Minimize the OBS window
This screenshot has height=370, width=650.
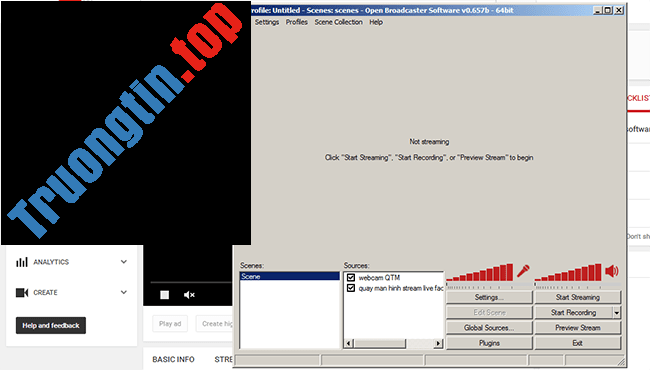point(597,10)
